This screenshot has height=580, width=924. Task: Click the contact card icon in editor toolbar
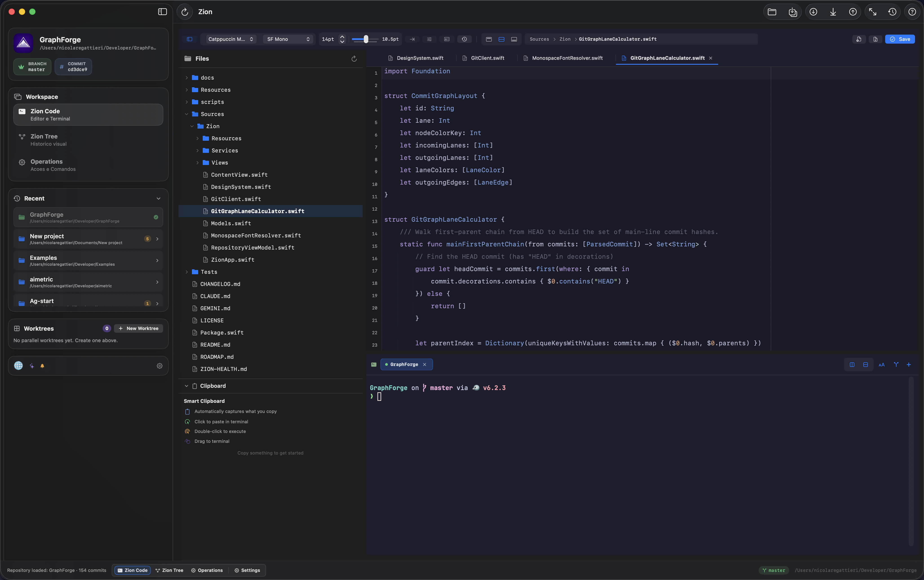tap(446, 39)
